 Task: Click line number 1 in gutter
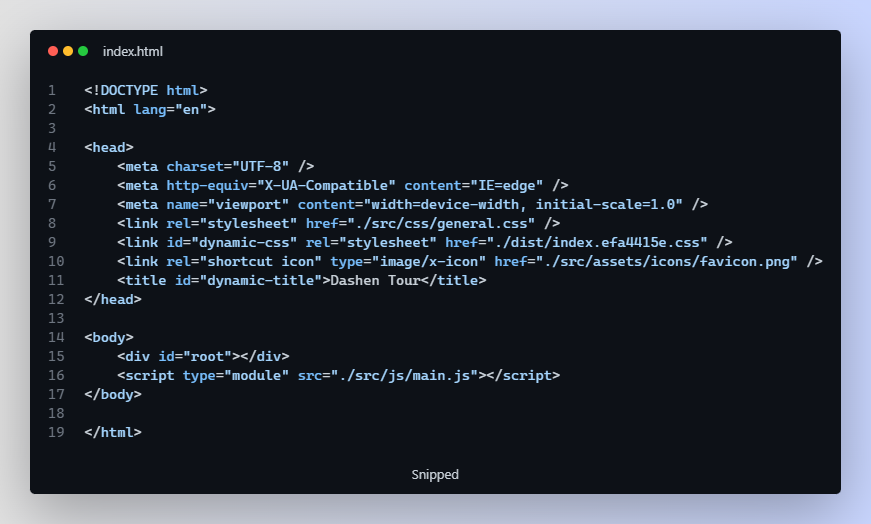coord(52,90)
